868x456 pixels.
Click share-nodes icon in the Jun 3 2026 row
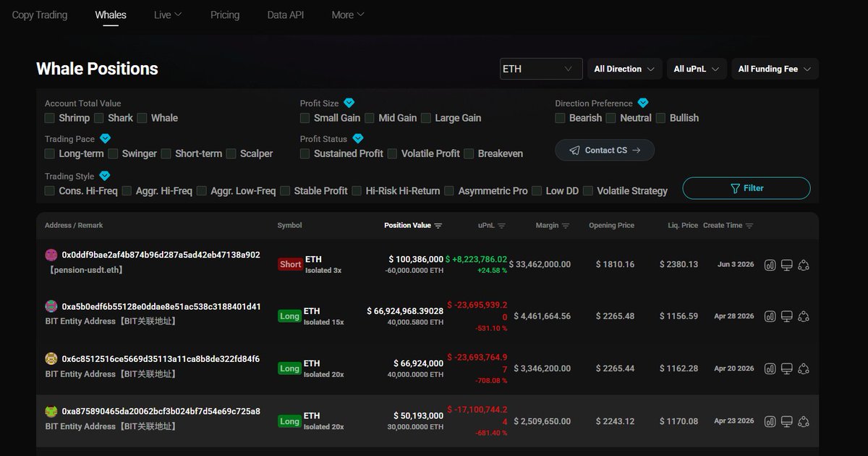[803, 265]
